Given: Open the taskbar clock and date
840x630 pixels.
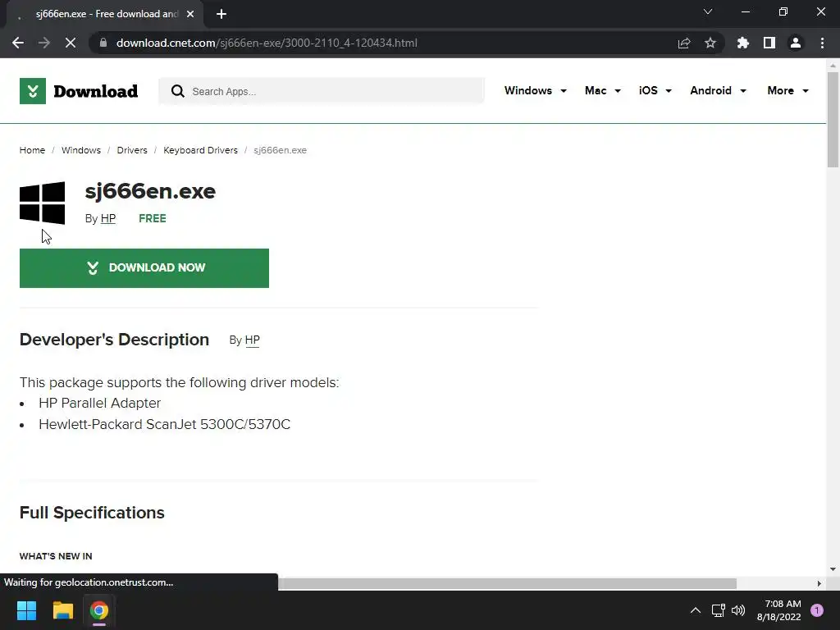Looking at the screenshot, I should (x=779, y=610).
